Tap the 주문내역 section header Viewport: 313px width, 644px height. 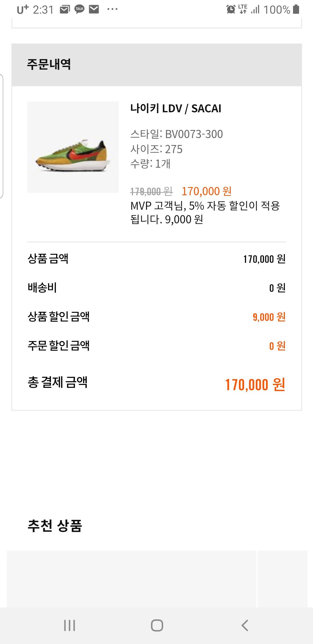click(49, 64)
